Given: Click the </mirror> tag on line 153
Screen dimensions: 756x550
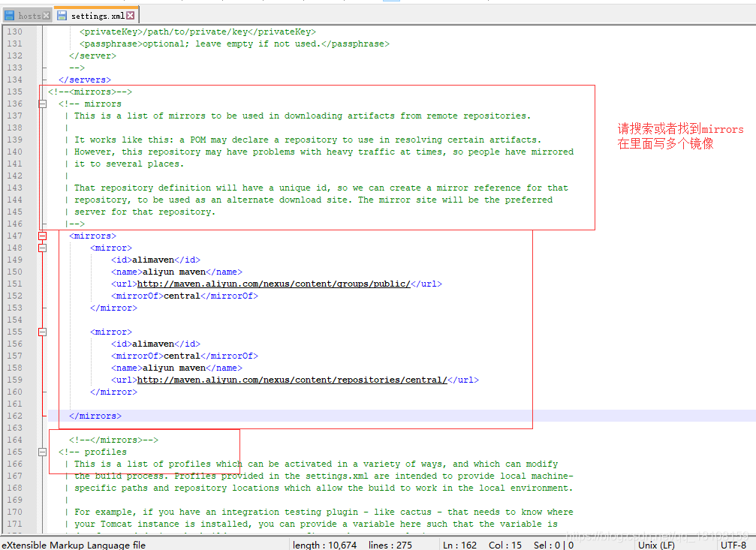Looking at the screenshot, I should (x=114, y=308).
